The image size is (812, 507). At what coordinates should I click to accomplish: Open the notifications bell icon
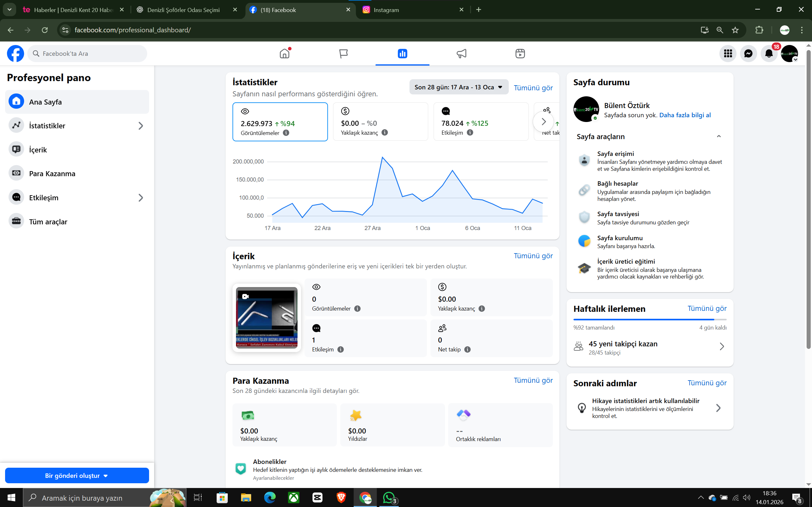coord(769,54)
